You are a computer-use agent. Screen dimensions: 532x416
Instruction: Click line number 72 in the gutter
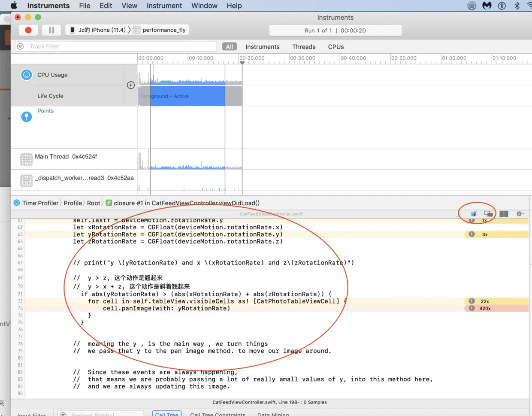[x=20, y=301]
